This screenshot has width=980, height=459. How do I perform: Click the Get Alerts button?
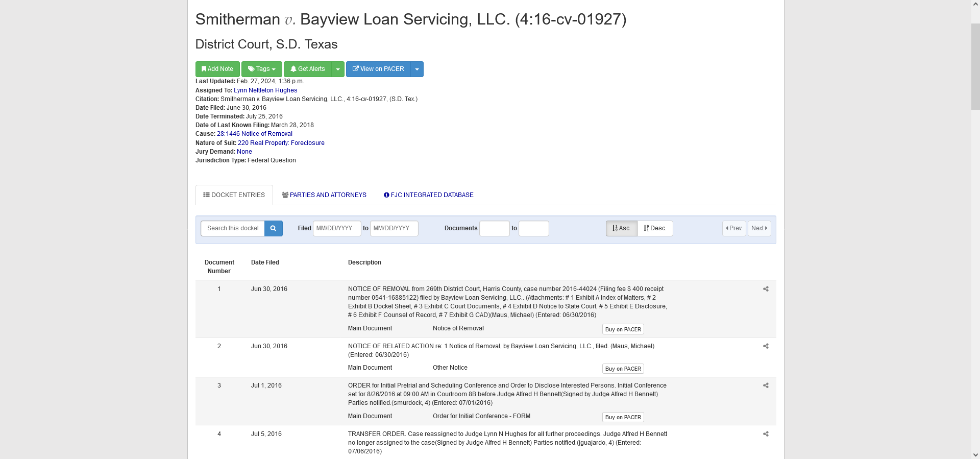[308, 69]
